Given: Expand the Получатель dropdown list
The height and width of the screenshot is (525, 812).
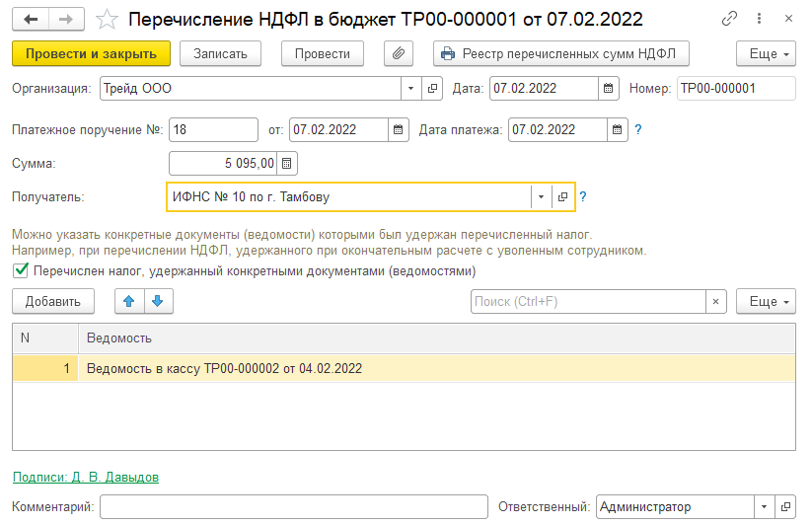Looking at the screenshot, I should (x=541, y=197).
